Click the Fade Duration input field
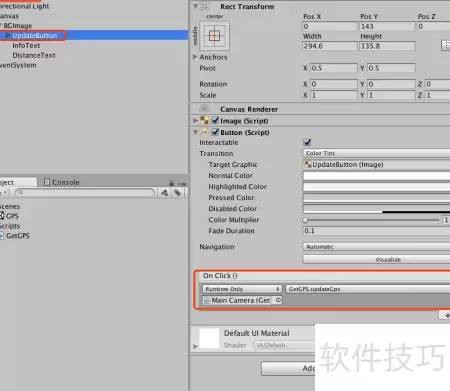 [376, 231]
